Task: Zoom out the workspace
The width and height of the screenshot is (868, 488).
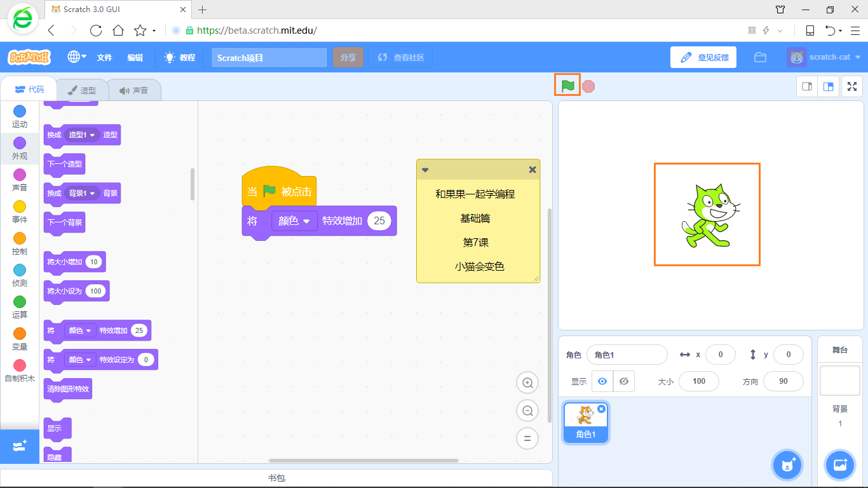Action: point(527,411)
